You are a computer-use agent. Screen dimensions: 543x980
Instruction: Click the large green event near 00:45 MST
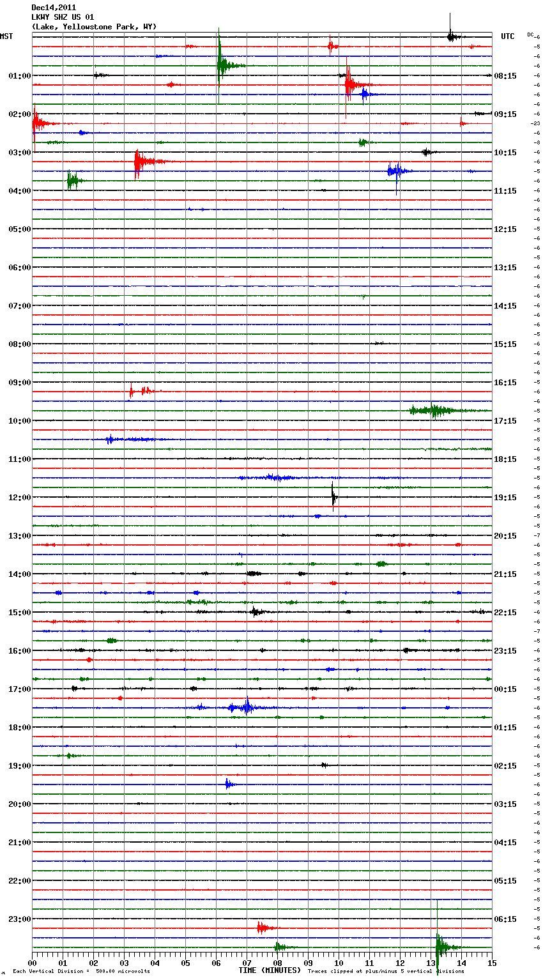click(x=223, y=65)
